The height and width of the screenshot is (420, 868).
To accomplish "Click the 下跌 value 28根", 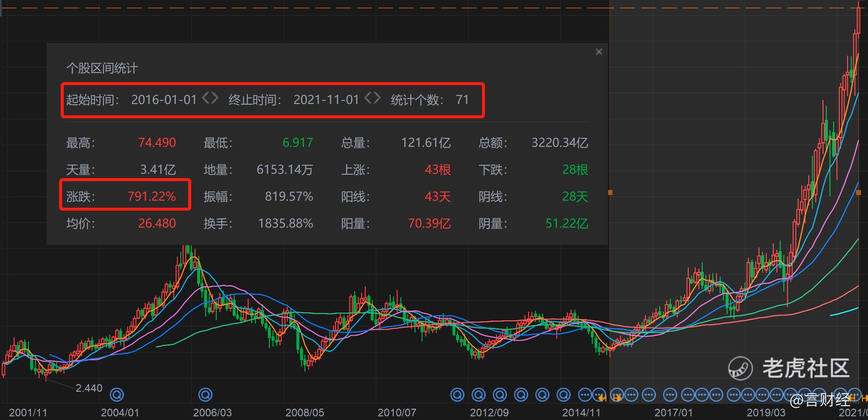I will tap(575, 169).
